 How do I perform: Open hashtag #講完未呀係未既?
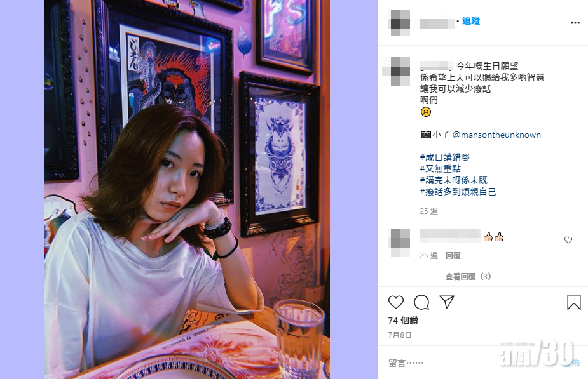click(x=454, y=180)
